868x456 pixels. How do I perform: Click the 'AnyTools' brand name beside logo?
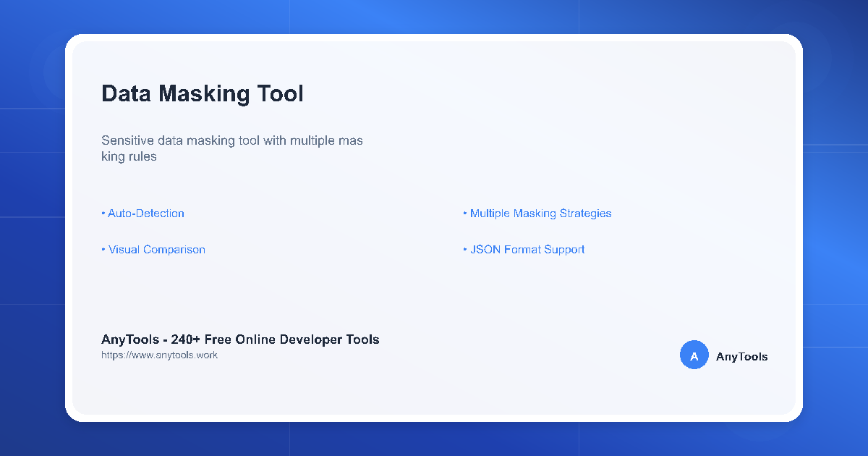[741, 357]
